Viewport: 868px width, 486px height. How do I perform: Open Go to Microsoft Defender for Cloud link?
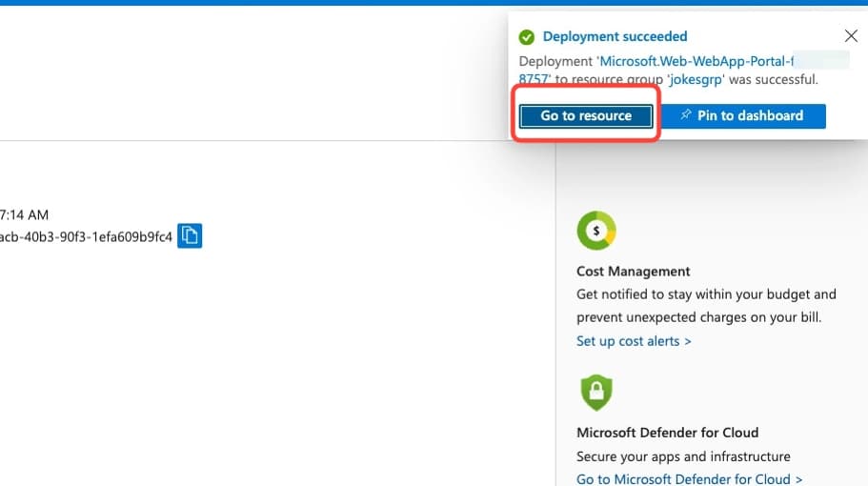pos(689,478)
